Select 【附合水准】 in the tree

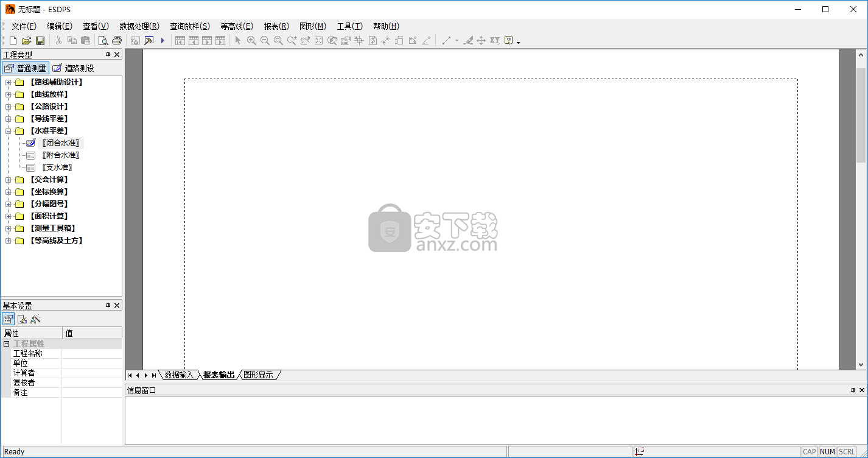point(60,155)
